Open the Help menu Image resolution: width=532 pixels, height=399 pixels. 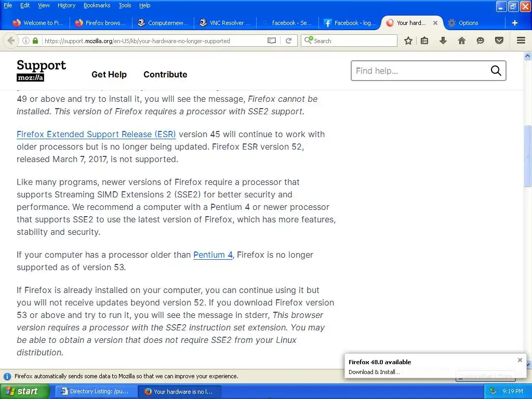(144, 5)
